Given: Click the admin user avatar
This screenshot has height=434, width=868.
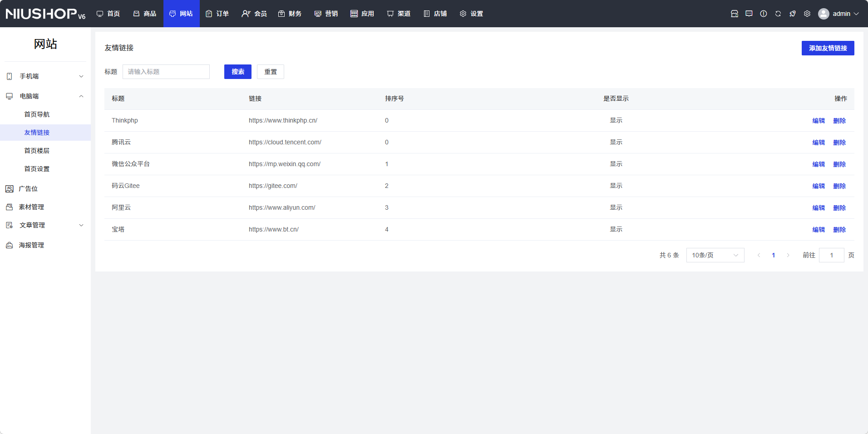Looking at the screenshot, I should [x=824, y=14].
